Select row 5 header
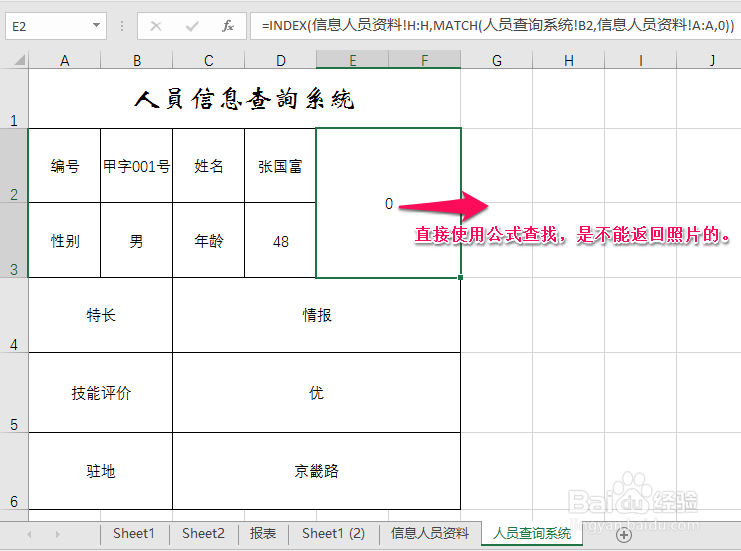741x551 pixels. (x=14, y=393)
